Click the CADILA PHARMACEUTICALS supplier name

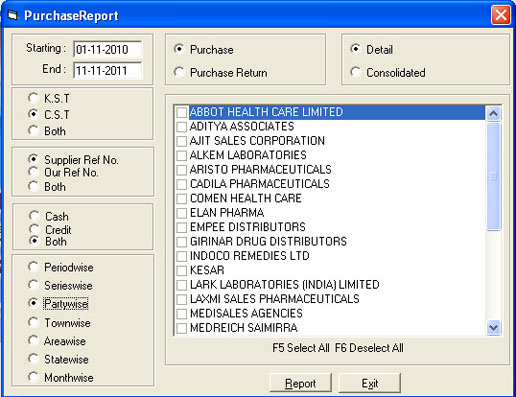coord(260,184)
